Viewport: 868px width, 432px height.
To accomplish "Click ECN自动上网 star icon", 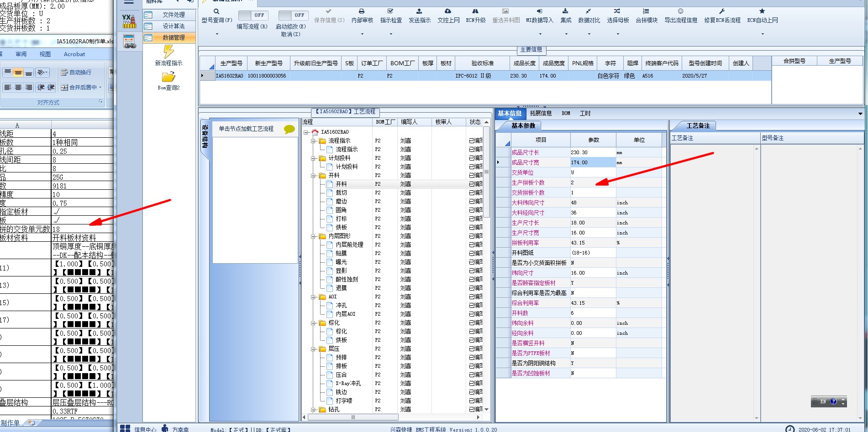I will click(x=762, y=11).
